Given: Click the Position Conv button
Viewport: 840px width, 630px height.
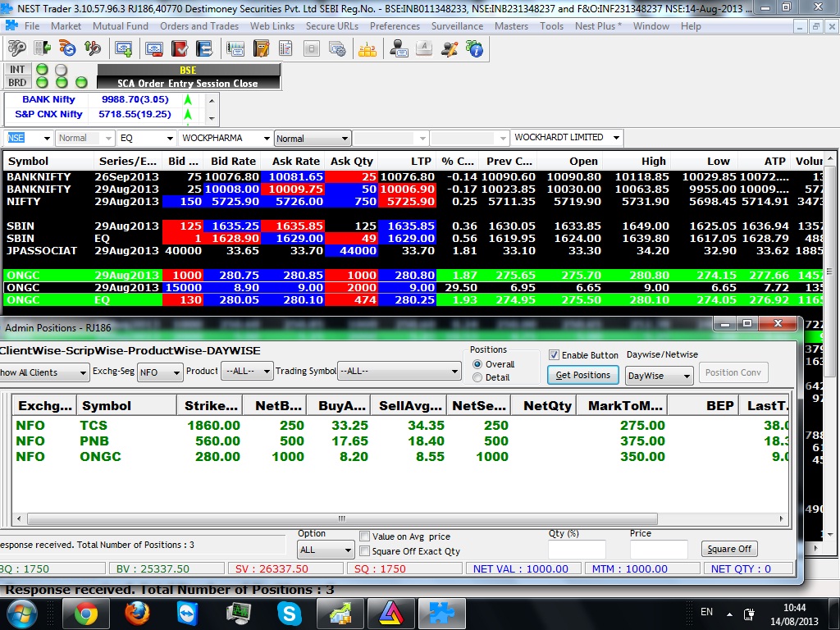Looking at the screenshot, I should click(x=733, y=372).
